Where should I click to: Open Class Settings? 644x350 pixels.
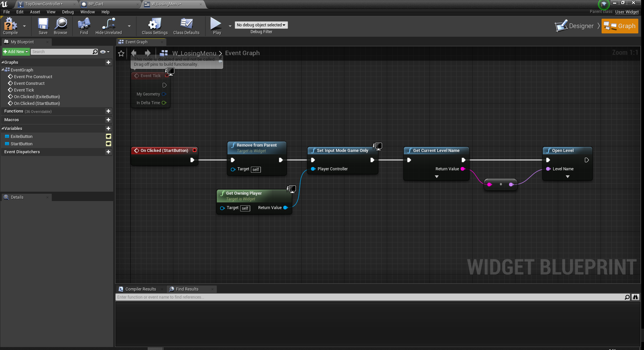tap(155, 26)
